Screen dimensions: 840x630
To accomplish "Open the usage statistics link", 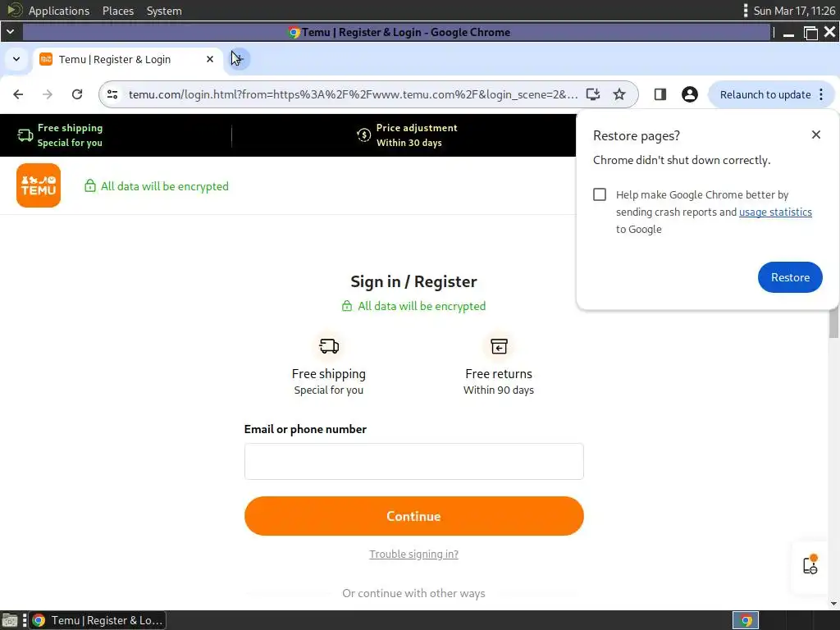I will [775, 212].
